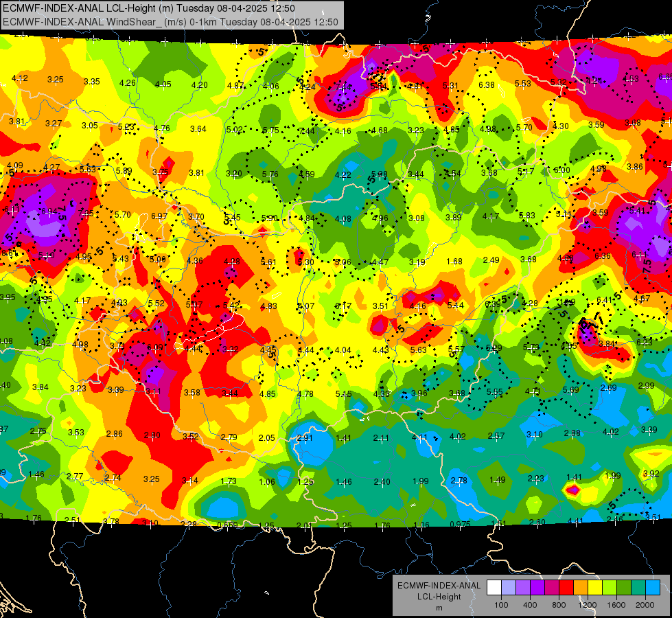Click the legend tick label '1200'
This screenshot has width=672, height=618.
(588, 605)
